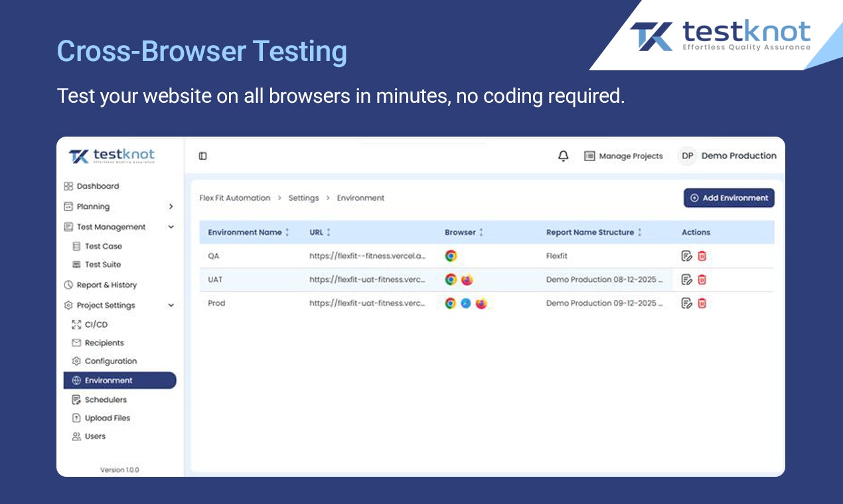This screenshot has height=504, width=843.
Task: Click Demo Production 08-12-2025 cell
Action: click(605, 280)
